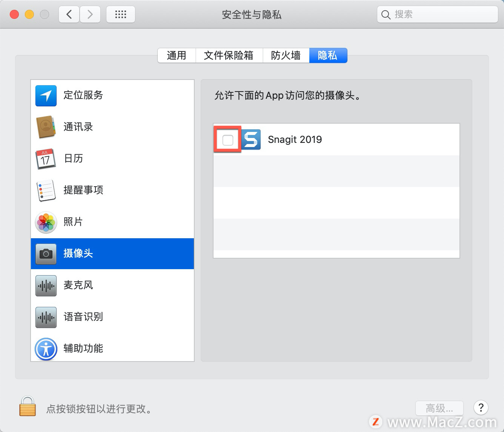Select the 隐私 tab
This screenshot has height=432, width=504.
(328, 55)
